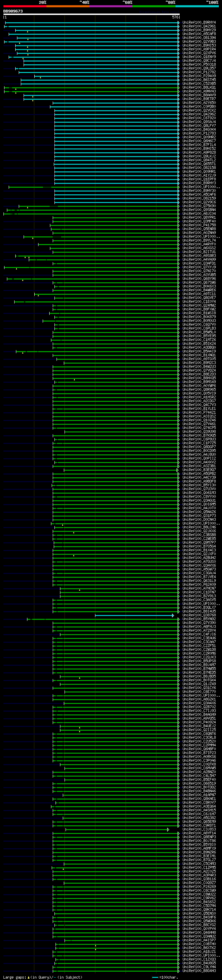This screenshot has width=222, height=980.
Task: Select the UniRef100_A8G2K1 label
Action: [x=199, y=699]
